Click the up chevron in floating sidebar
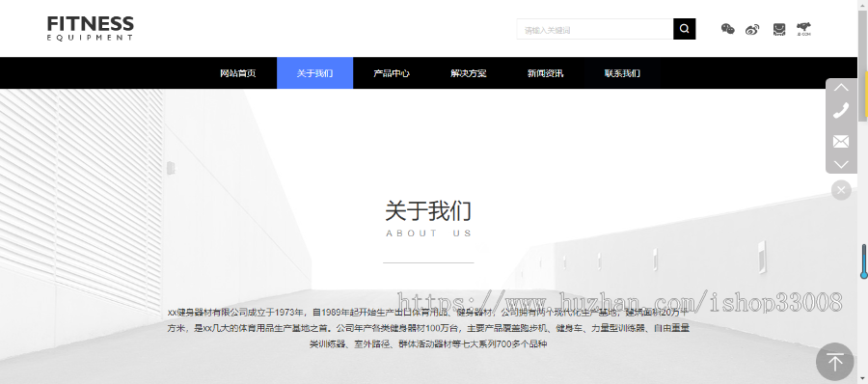Image resolution: width=868 pixels, height=384 pixels. tap(841, 88)
